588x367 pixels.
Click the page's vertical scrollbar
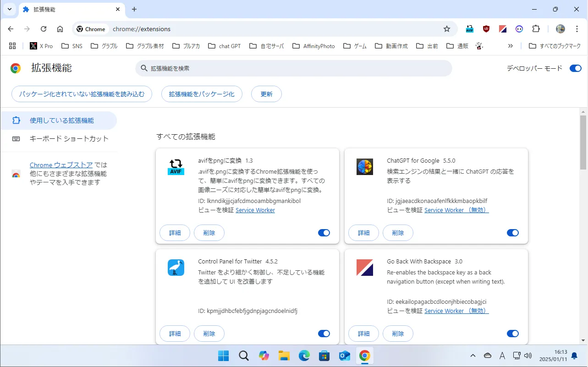583,142
